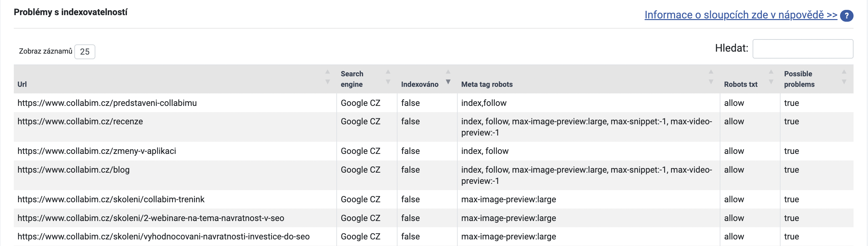Screen dimensions: 868x246
Task: Sort table by Search engine column
Action: pyautogui.click(x=367, y=79)
